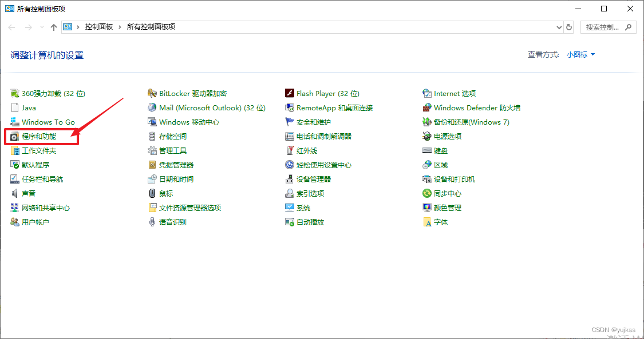Open the 用户帐户 icon
Screen dimensions: 644x339
[15, 222]
